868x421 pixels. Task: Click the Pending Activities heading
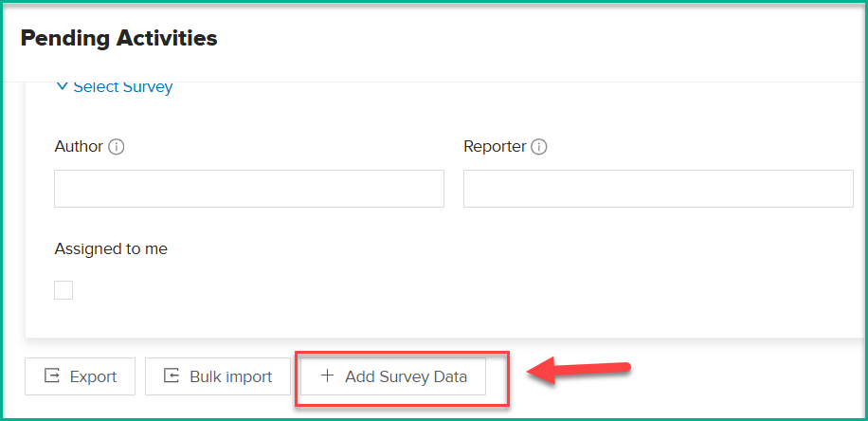pos(119,38)
